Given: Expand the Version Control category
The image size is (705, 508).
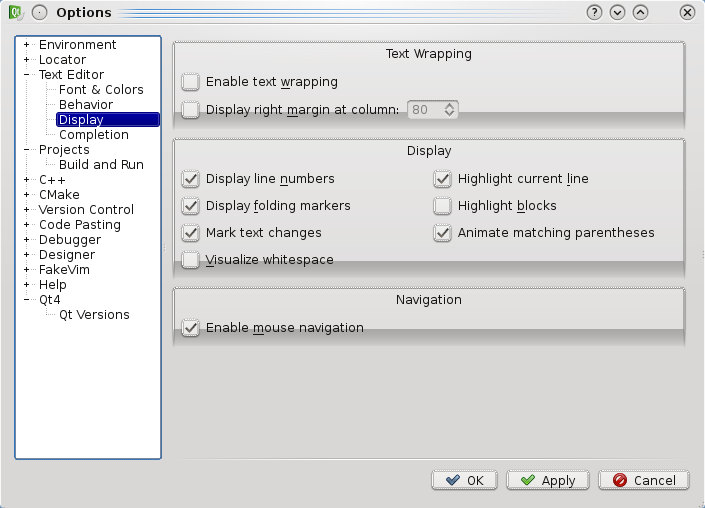Looking at the screenshot, I should 27,210.
